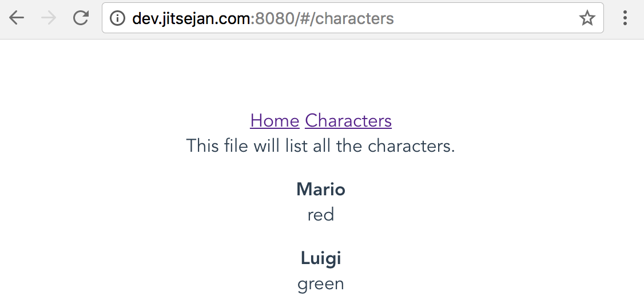Click 'characters.' ending the description sentence
The height and width of the screenshot is (303, 644).
tap(411, 146)
